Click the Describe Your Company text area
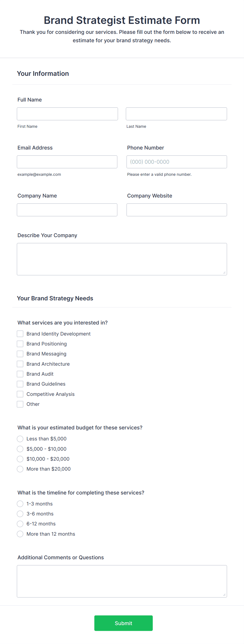Screen dimensions: 244x644 tap(122, 259)
